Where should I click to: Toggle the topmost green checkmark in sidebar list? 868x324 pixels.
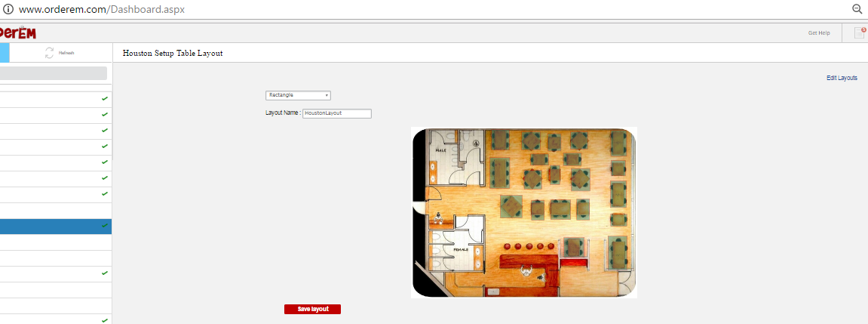click(105, 99)
